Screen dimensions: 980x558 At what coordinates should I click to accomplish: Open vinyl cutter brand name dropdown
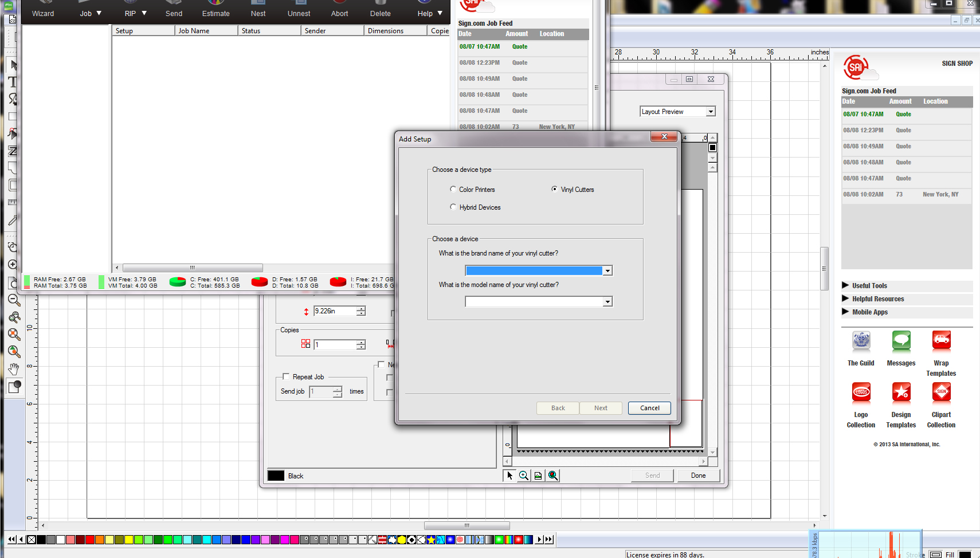[607, 270]
